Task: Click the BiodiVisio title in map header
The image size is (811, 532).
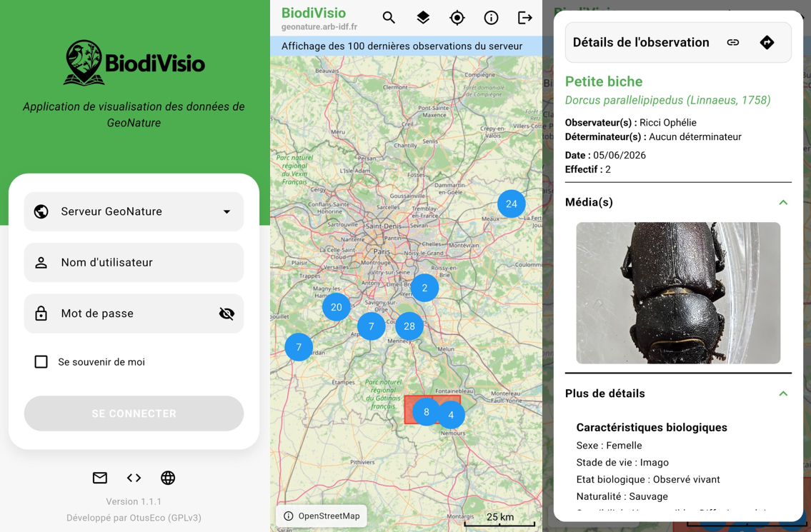Action: (314, 13)
